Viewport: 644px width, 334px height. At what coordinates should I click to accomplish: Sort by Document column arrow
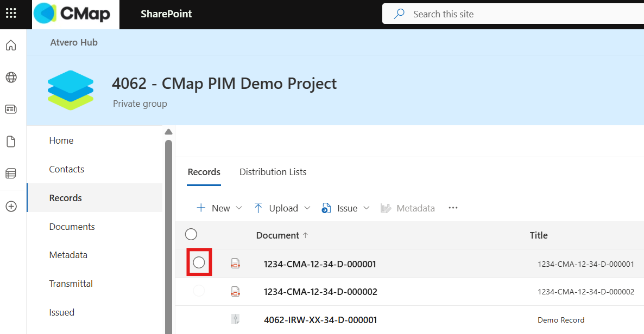pos(305,235)
